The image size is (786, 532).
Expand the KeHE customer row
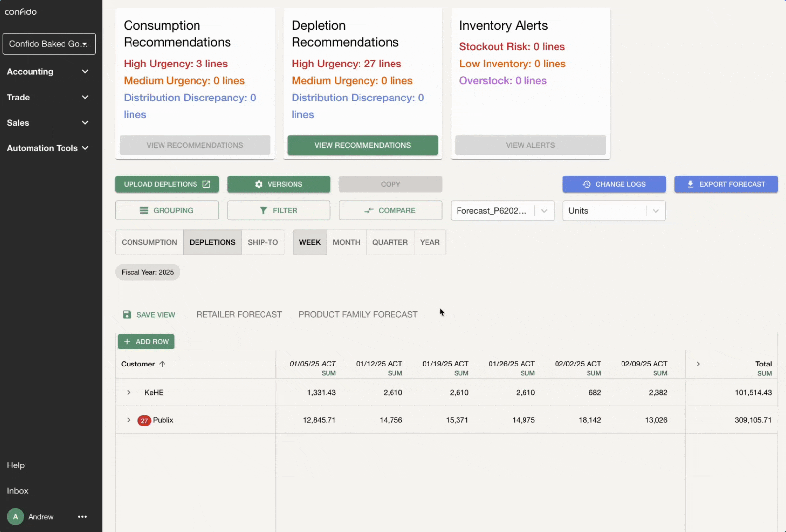tap(129, 393)
